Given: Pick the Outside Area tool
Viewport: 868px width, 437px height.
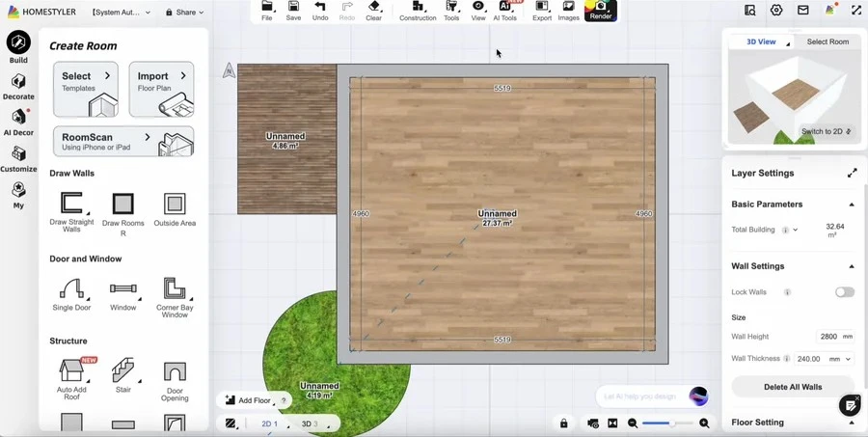Looking at the screenshot, I should pos(175,205).
